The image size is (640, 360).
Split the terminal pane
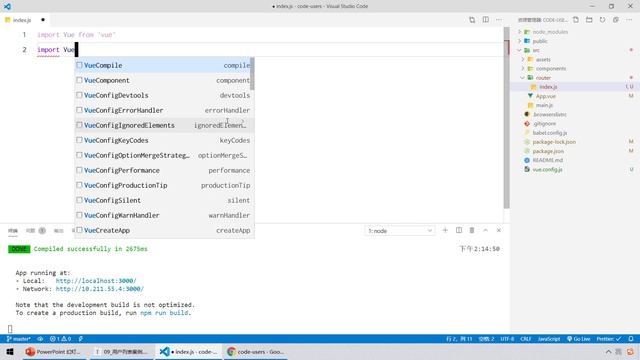click(x=459, y=230)
